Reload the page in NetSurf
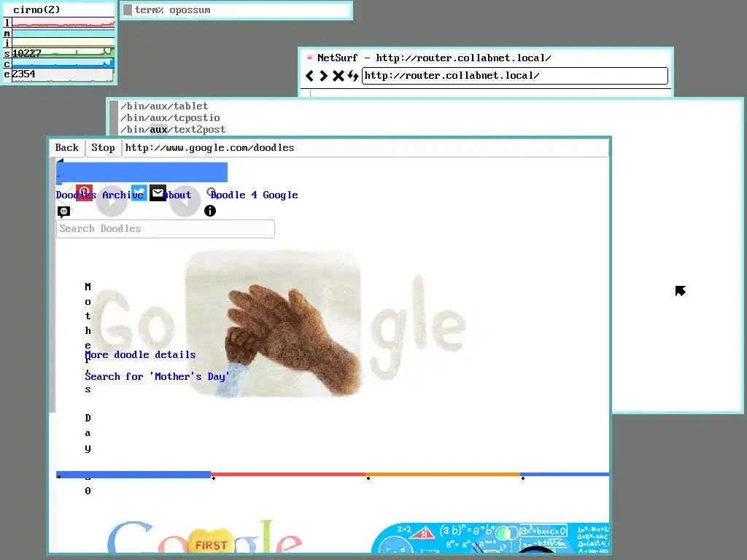The width and height of the screenshot is (747, 560). 352,76
